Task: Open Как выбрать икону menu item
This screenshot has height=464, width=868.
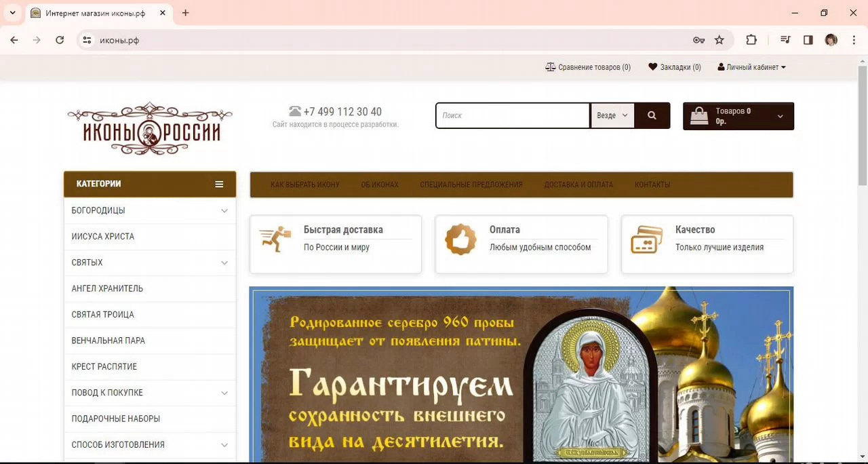Action: tap(305, 185)
